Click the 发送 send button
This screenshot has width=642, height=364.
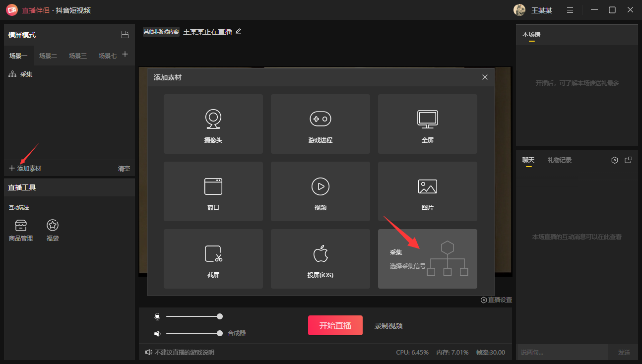(624, 352)
